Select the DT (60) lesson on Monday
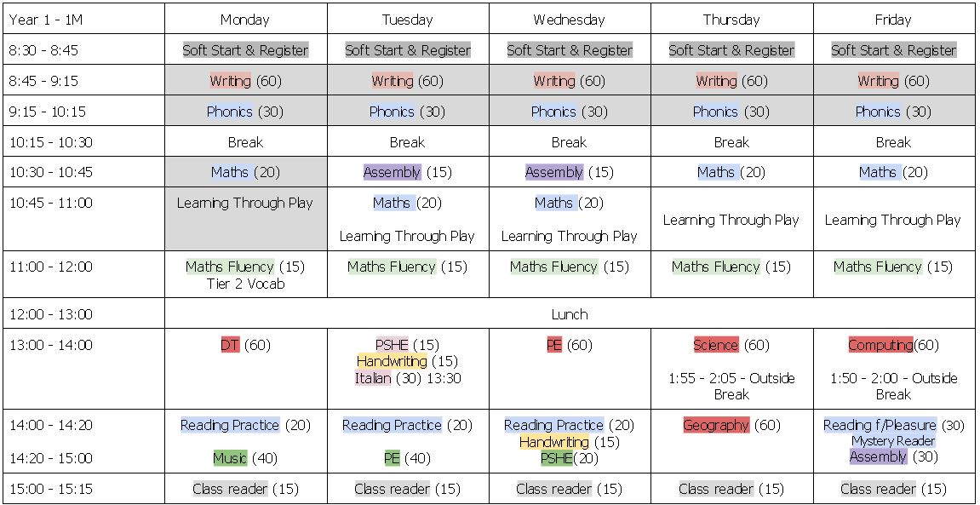 point(244,345)
